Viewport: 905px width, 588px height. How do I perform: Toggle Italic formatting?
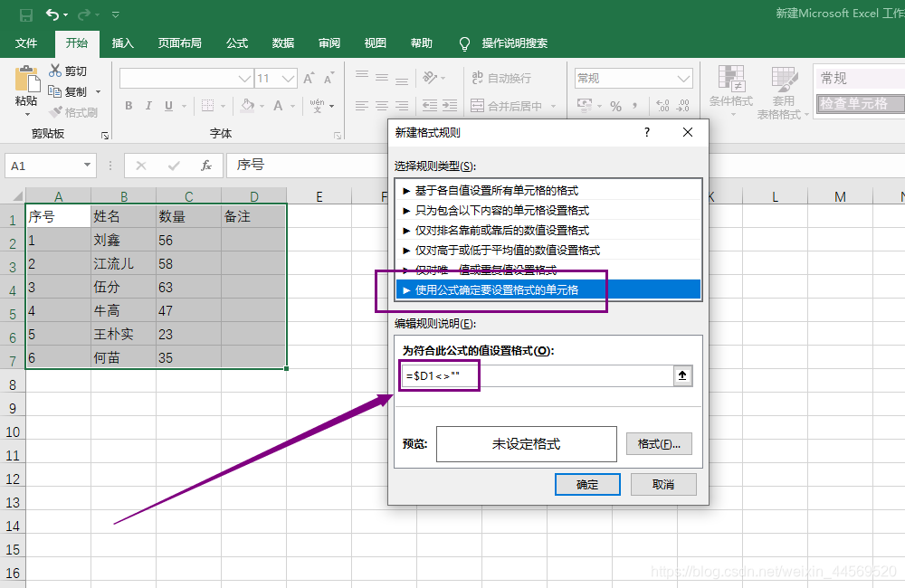[x=148, y=106]
